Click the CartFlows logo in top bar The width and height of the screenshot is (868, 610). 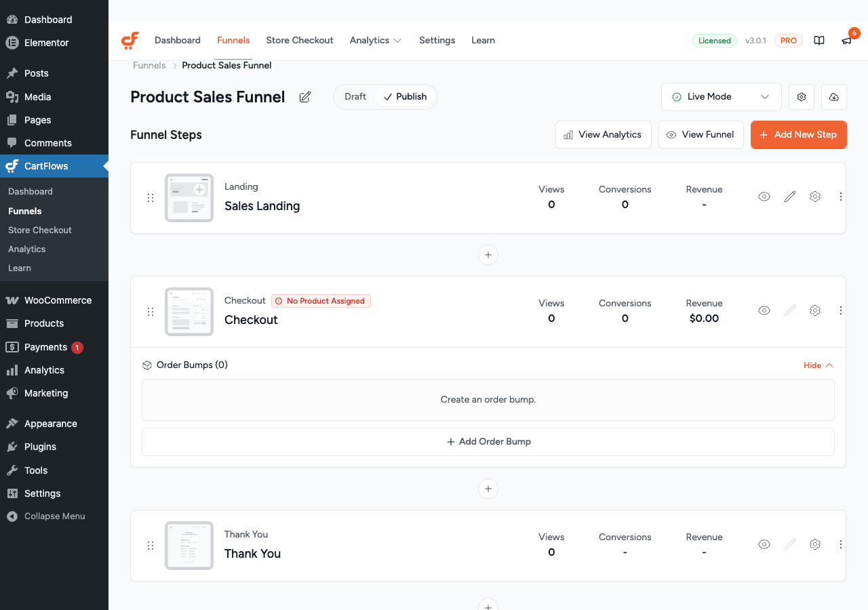click(x=130, y=41)
